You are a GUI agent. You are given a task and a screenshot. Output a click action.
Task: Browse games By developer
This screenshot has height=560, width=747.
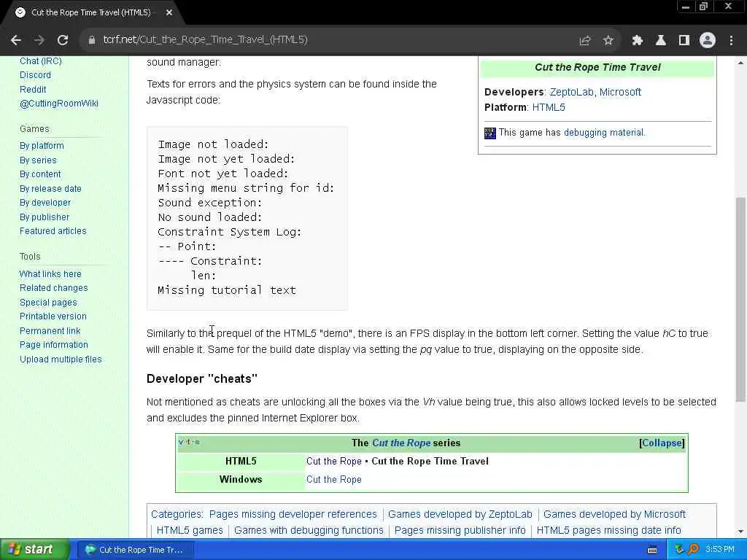(45, 203)
